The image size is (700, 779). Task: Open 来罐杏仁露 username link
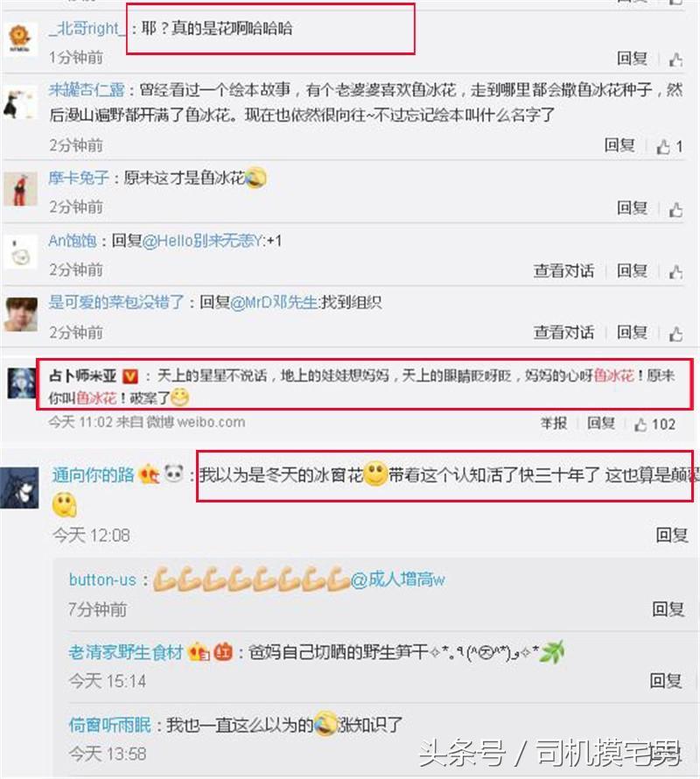pos(87,90)
